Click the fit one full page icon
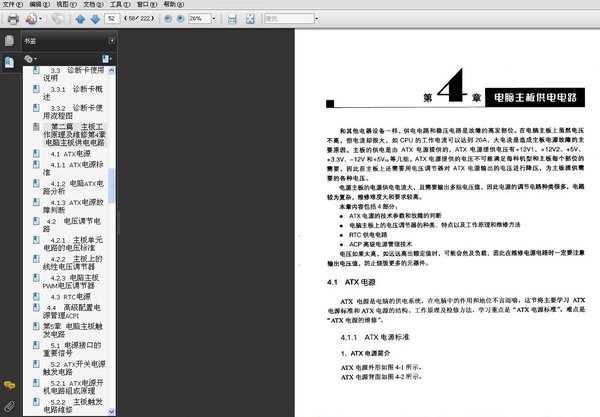 250,18
